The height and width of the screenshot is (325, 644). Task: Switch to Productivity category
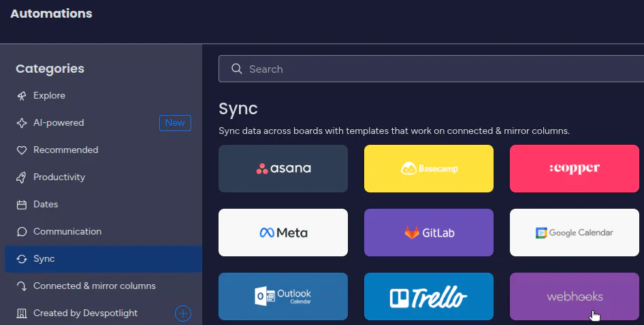tap(103, 177)
